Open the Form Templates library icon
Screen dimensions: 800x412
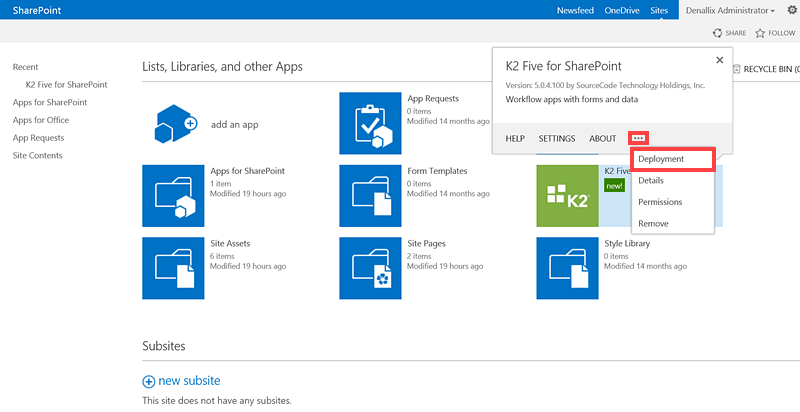(x=370, y=196)
